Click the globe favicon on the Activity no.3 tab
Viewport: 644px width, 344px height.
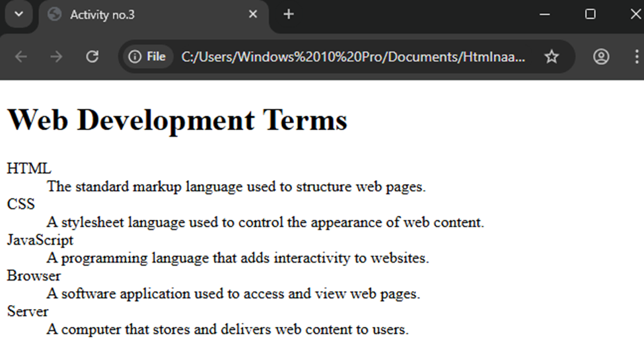click(55, 15)
